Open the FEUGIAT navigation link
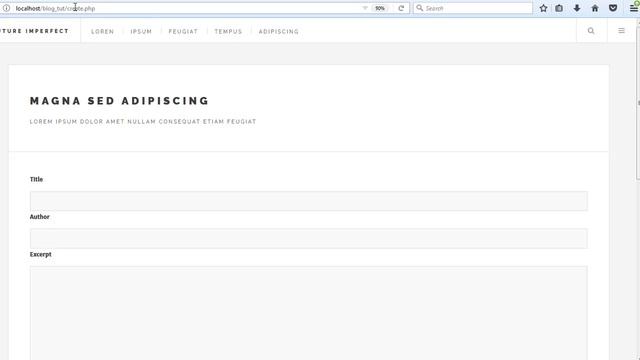 (x=183, y=31)
